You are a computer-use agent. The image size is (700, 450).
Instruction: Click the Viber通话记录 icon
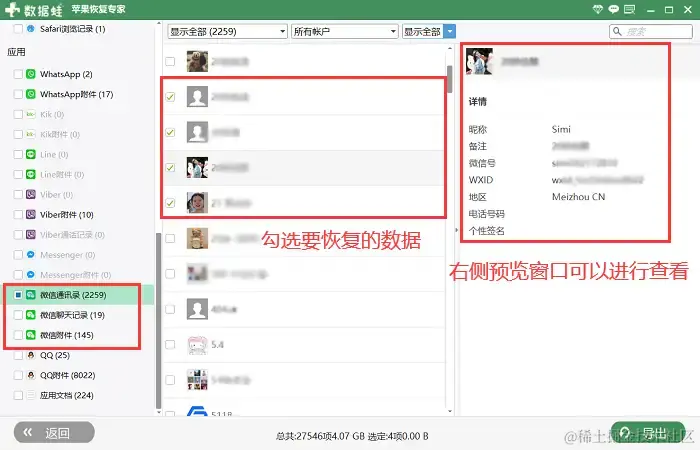coord(30,235)
